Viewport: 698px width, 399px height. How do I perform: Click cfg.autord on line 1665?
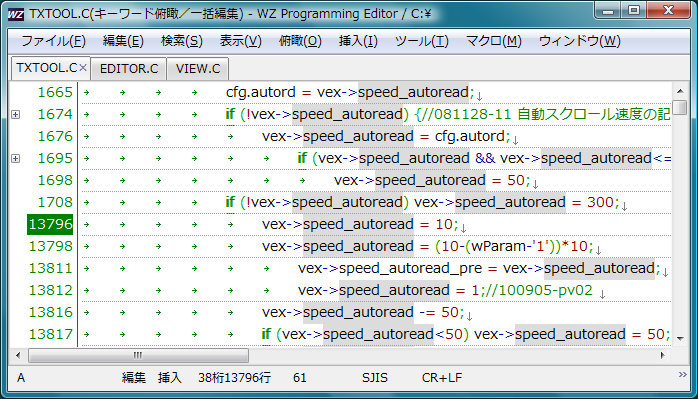(261, 93)
